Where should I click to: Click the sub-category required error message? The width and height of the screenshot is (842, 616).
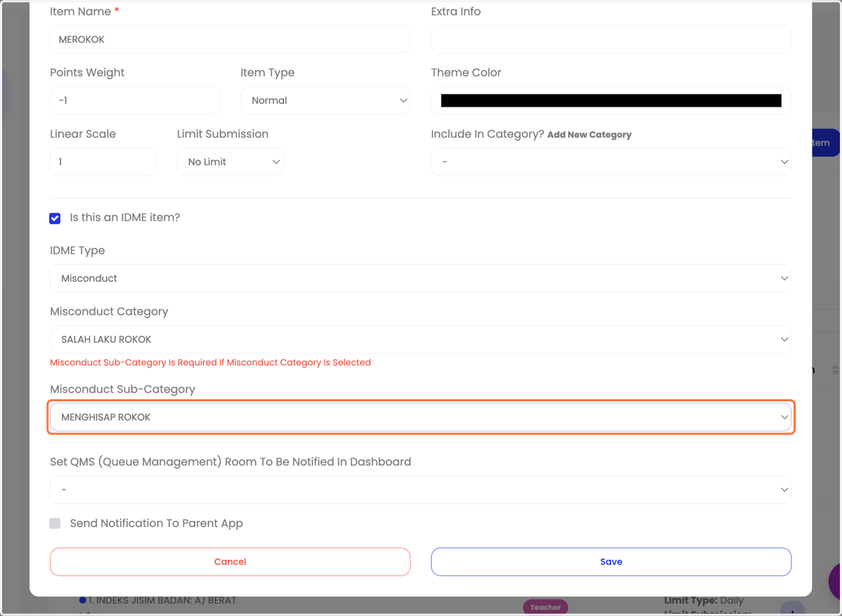tap(210, 363)
